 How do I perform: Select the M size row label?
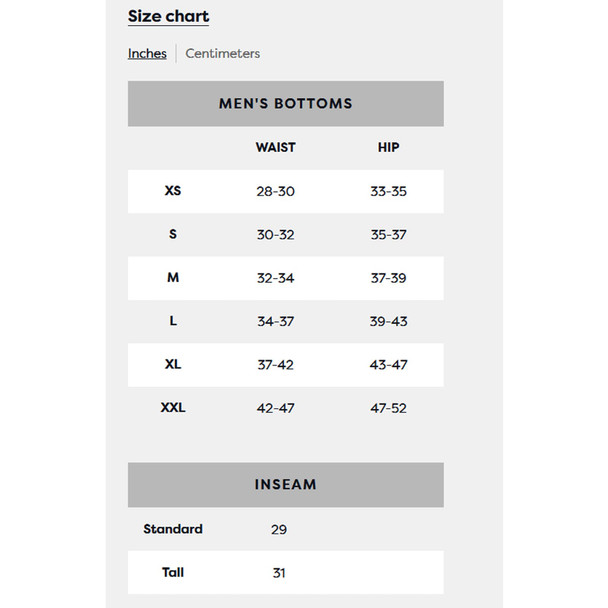pyautogui.click(x=173, y=278)
